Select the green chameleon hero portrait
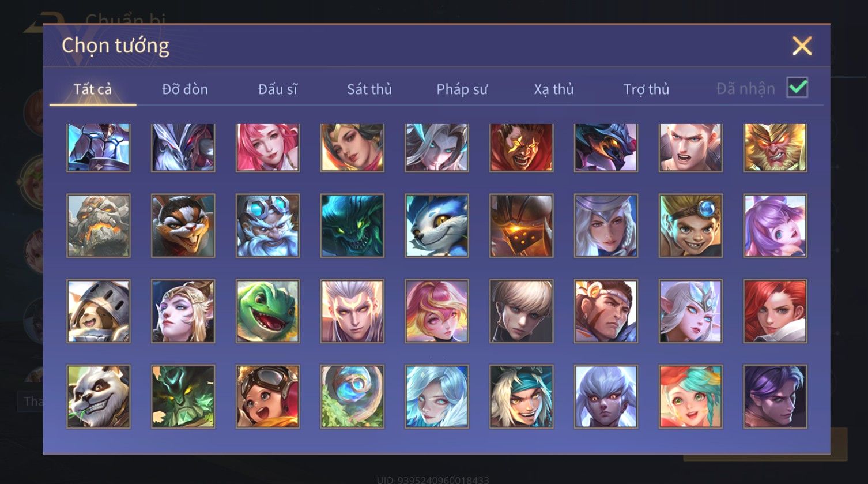This screenshot has width=868, height=484. [x=267, y=312]
